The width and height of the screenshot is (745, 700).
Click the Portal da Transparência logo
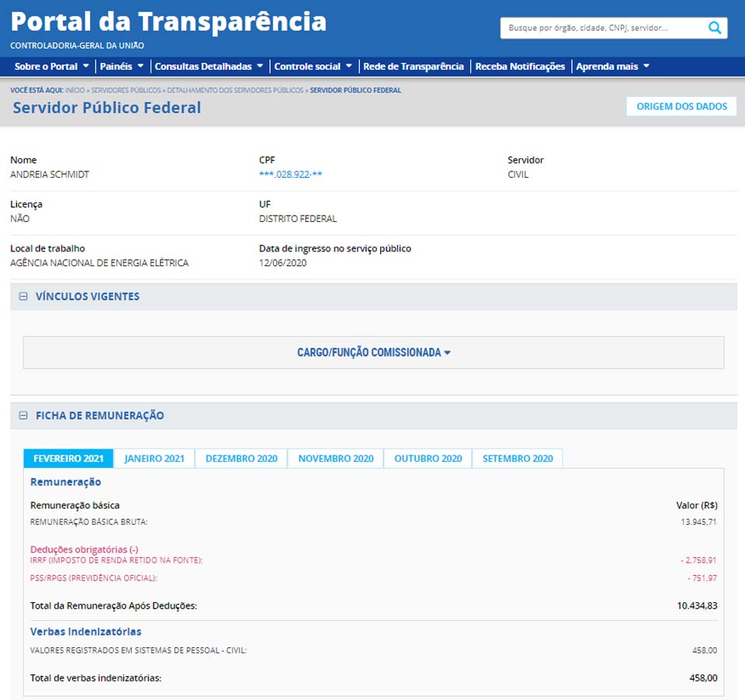[x=168, y=23]
